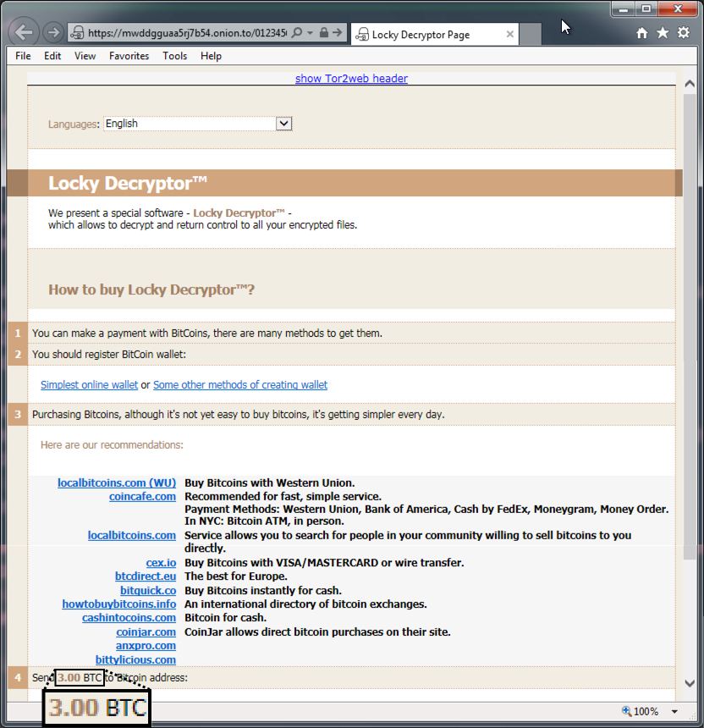Click 'Bitcoin for cash.' description
Viewport: 704px width, 728px height.
[226, 618]
